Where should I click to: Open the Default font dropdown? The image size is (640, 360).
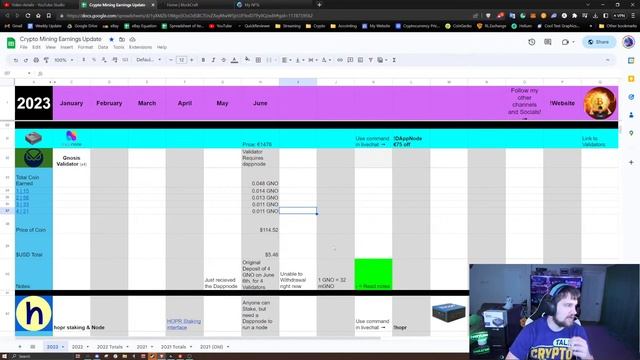click(x=149, y=60)
